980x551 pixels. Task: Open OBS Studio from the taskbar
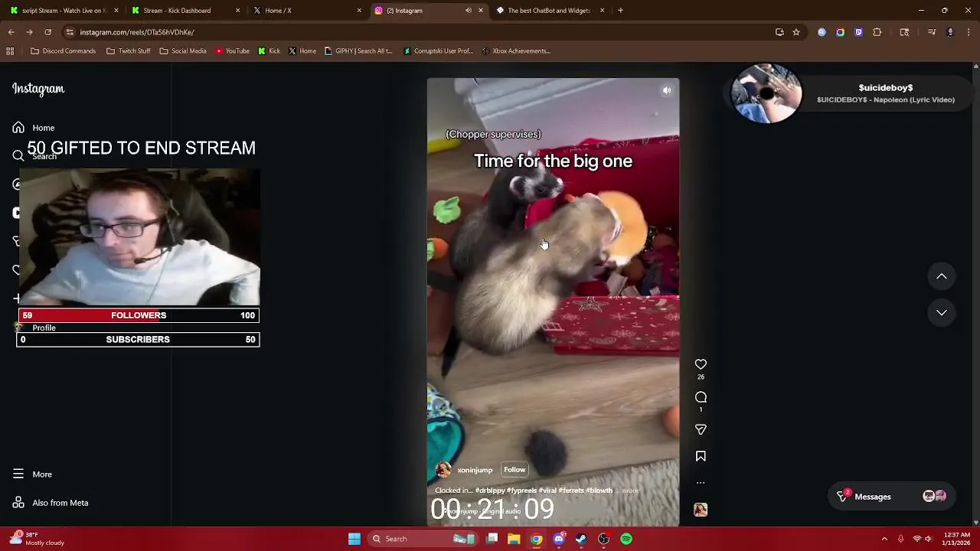[604, 539]
